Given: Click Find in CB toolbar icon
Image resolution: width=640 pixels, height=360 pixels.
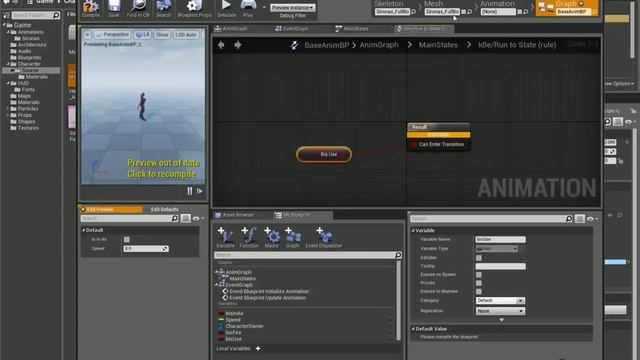Looking at the screenshot, I should [138, 8].
